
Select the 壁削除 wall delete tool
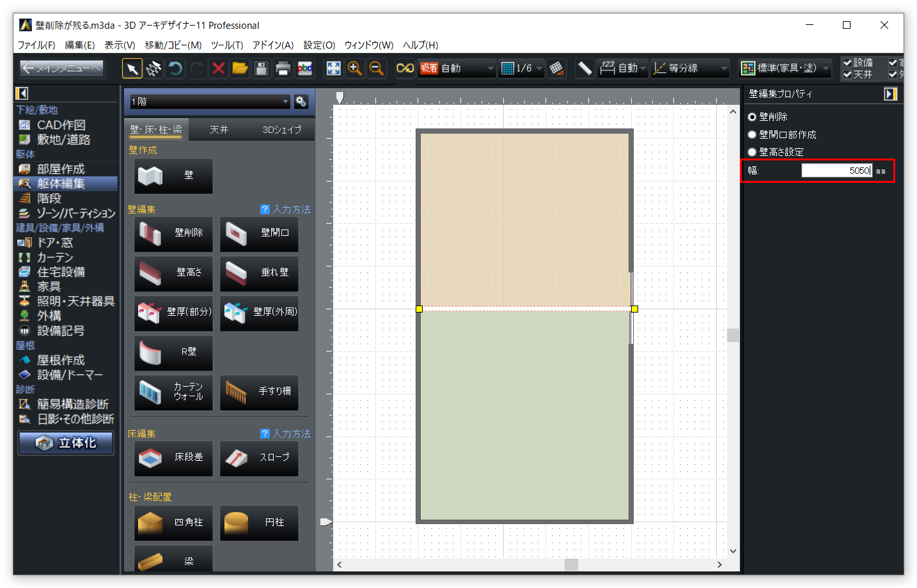point(173,233)
